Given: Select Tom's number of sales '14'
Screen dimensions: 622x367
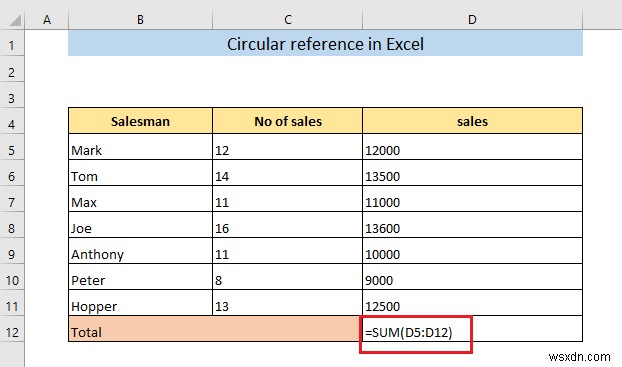Looking at the screenshot, I should (288, 173).
